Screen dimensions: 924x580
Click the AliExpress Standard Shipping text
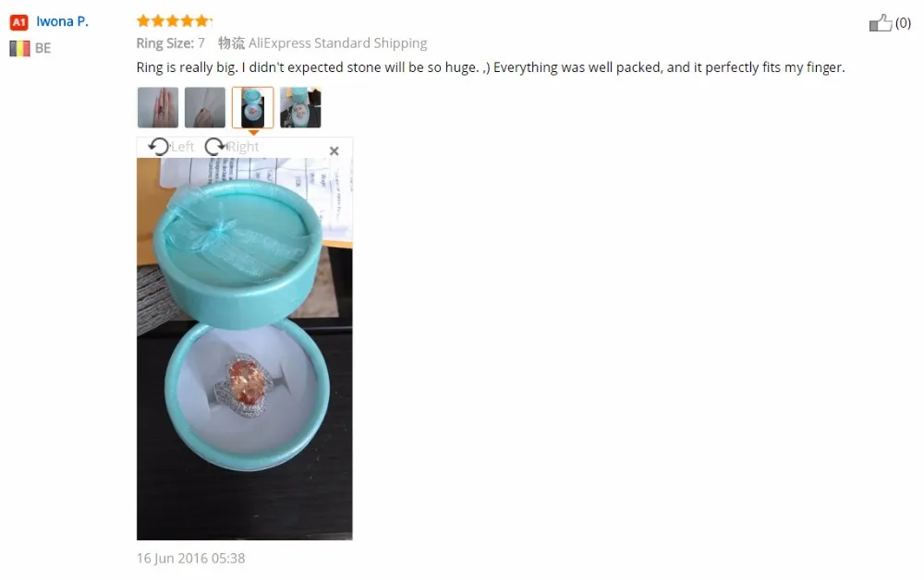point(337,43)
